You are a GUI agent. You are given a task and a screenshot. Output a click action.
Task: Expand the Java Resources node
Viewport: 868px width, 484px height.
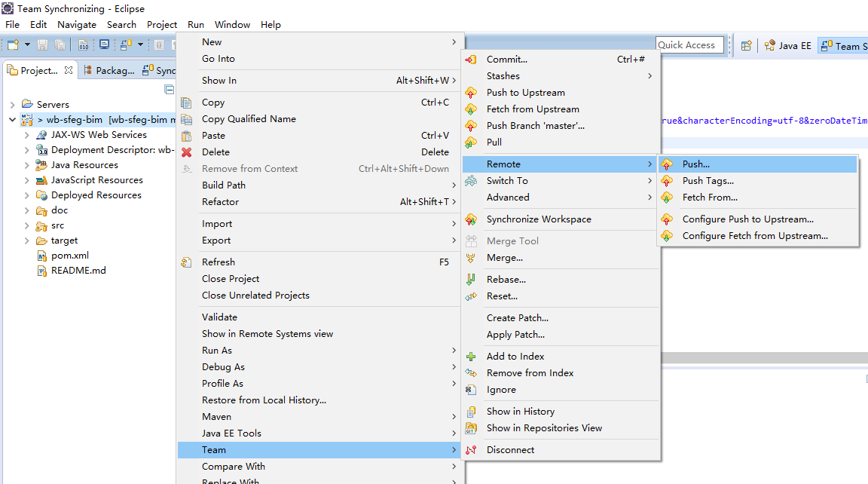click(x=26, y=165)
